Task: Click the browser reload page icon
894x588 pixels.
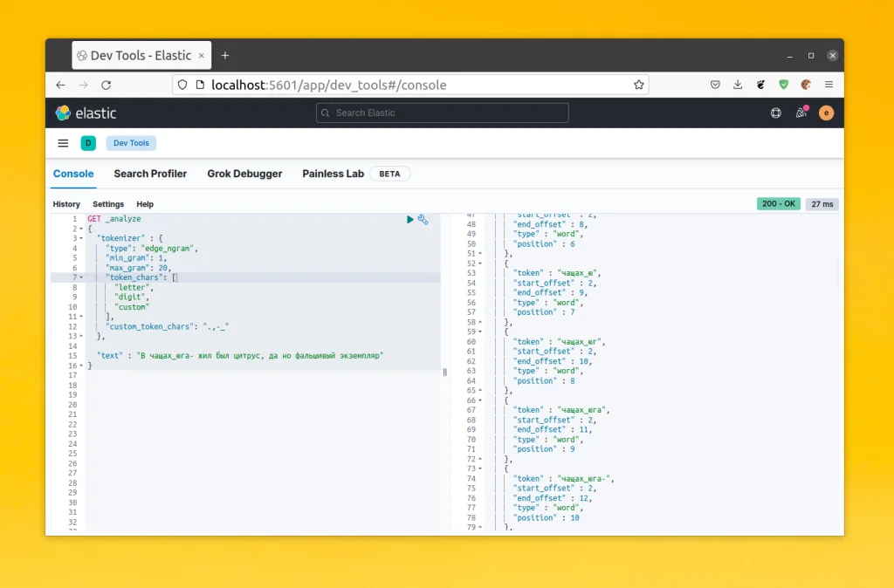Action: (x=106, y=85)
